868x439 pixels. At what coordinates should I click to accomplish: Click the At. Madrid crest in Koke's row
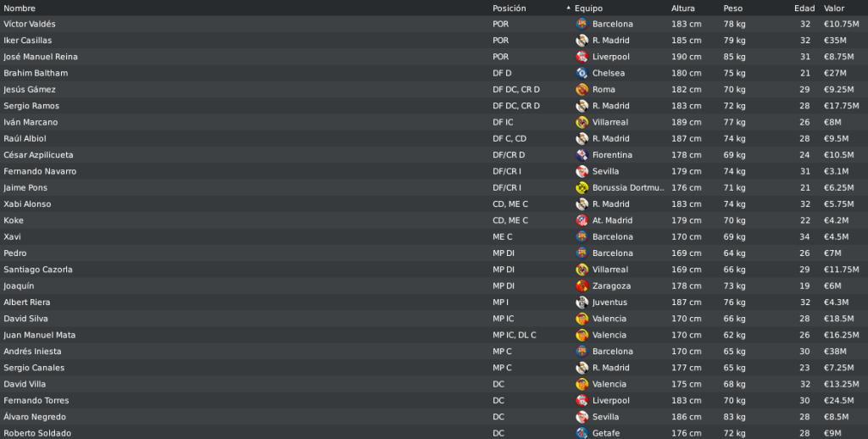[x=581, y=220]
